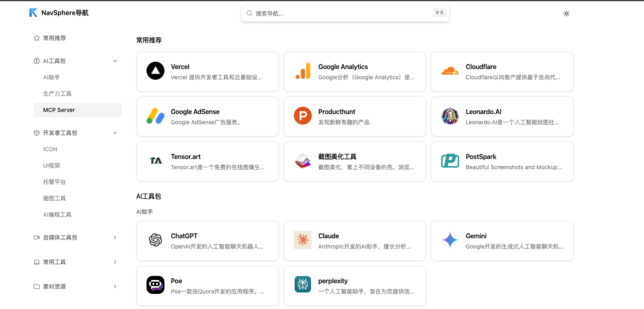644x309 pixels.
Task: Click the Gemini sparkle icon
Action: click(450, 240)
